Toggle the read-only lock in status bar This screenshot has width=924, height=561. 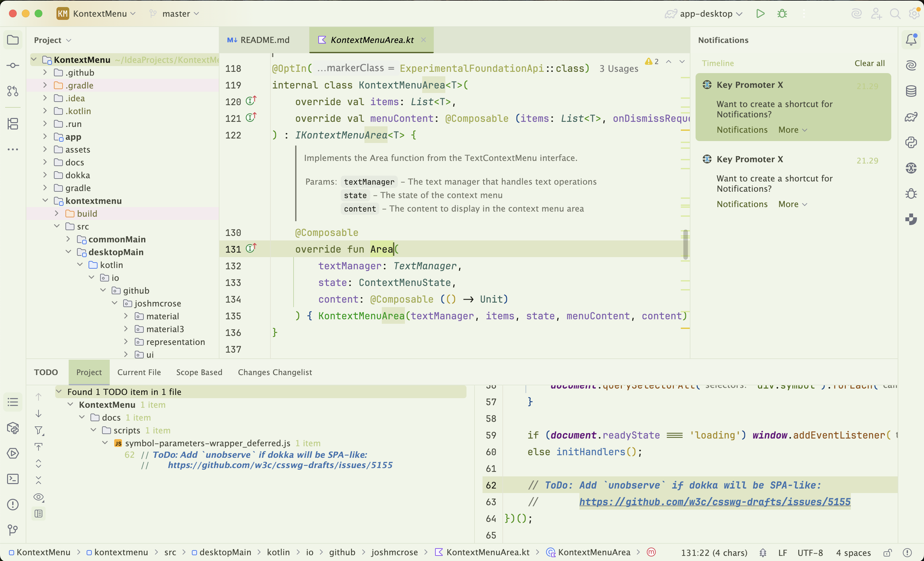(887, 553)
